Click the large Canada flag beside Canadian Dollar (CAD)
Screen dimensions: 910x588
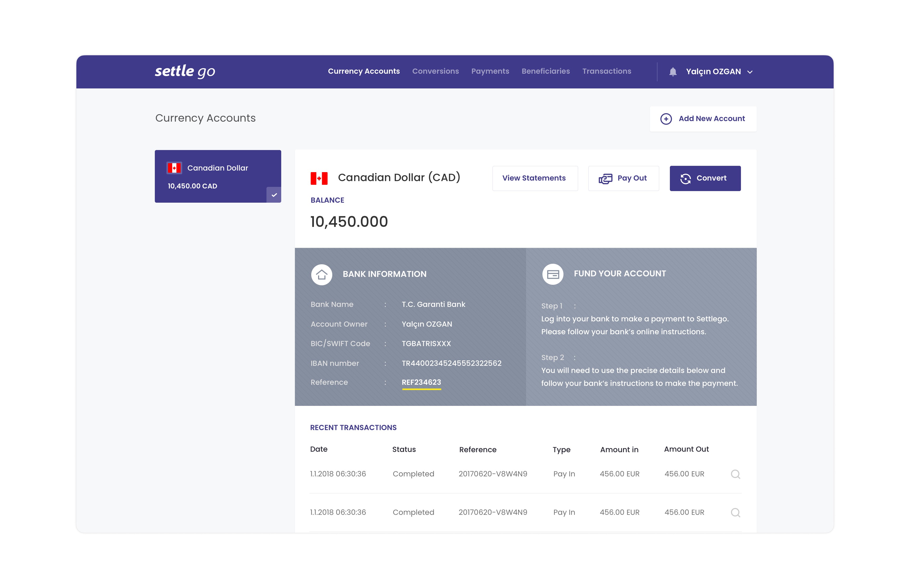pyautogui.click(x=319, y=178)
